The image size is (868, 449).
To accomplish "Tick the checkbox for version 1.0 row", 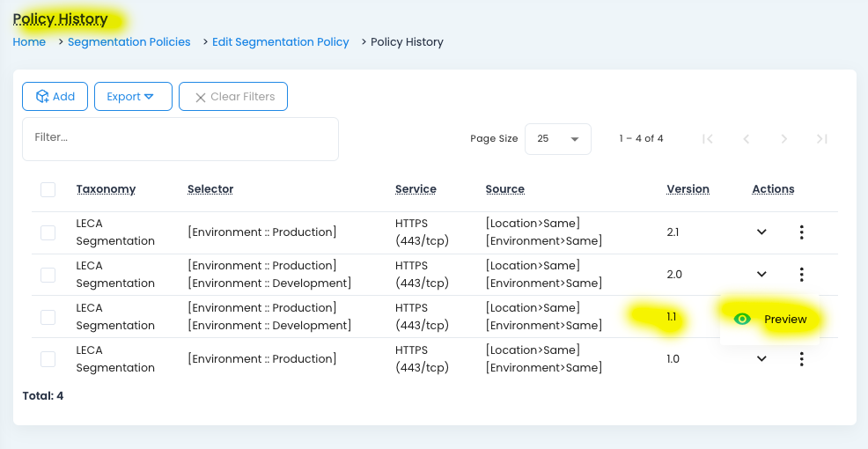I will (x=48, y=359).
